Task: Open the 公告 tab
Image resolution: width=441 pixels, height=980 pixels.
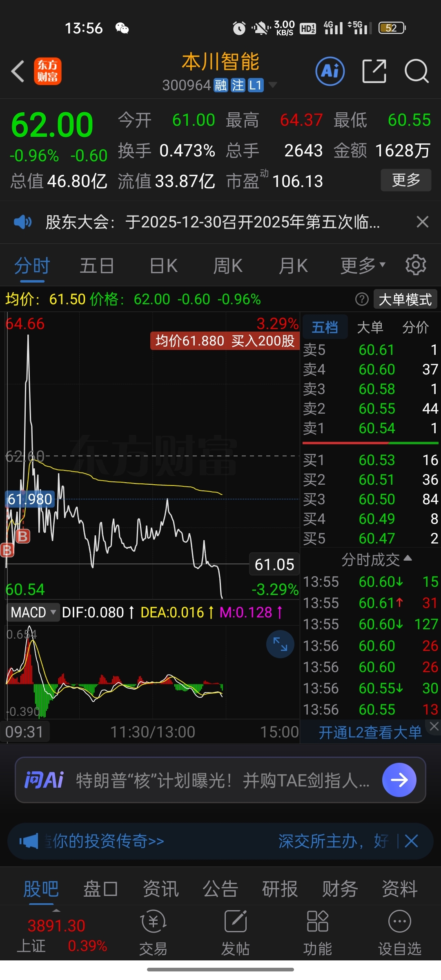Action: 220,889
